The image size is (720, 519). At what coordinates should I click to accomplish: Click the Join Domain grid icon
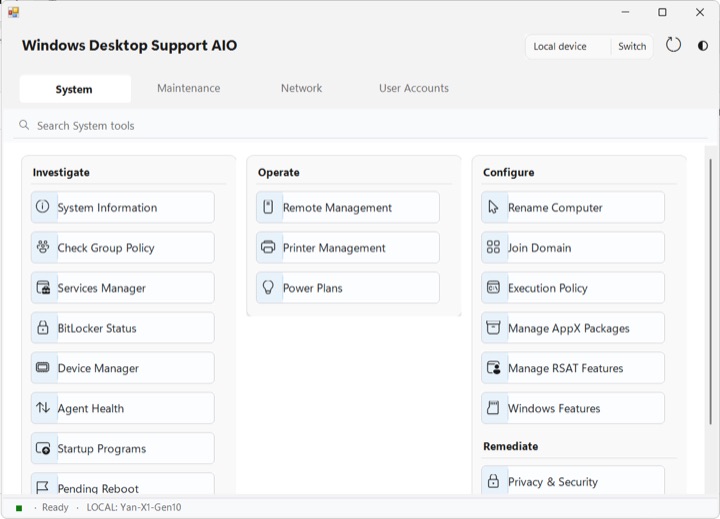pyautogui.click(x=493, y=247)
